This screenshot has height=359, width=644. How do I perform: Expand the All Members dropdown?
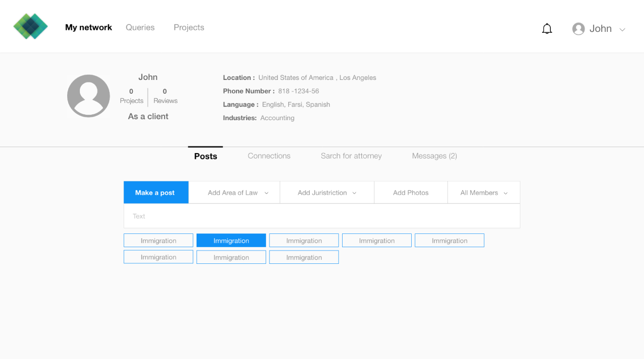(x=484, y=193)
